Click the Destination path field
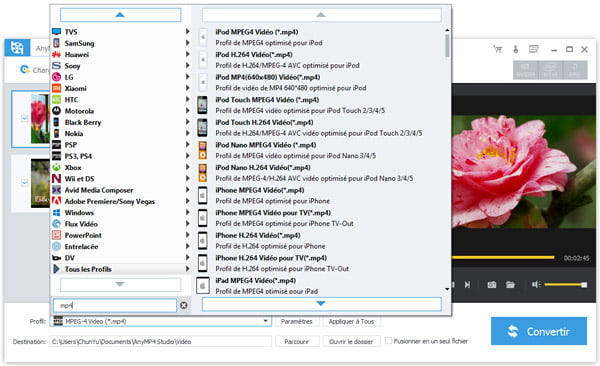 coord(160,341)
